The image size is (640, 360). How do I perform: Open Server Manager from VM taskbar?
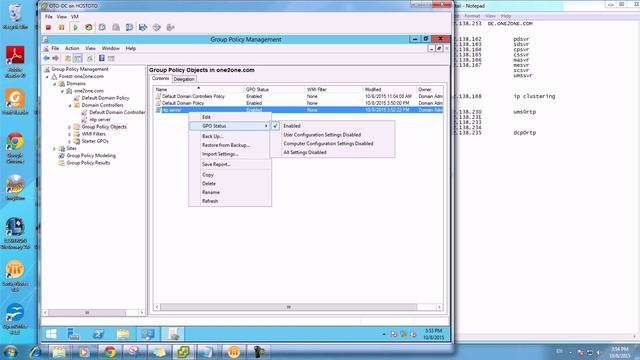click(73, 334)
